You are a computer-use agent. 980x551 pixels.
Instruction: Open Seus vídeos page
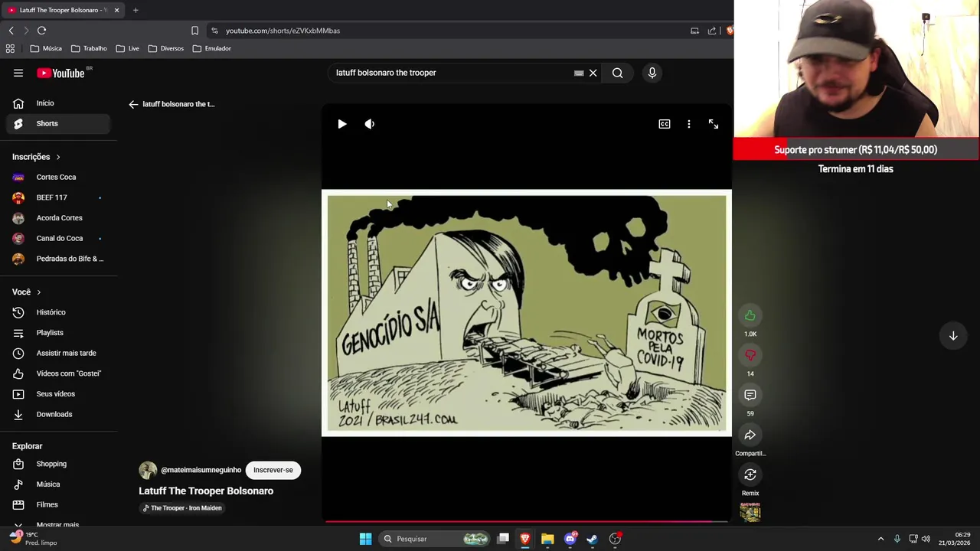click(57, 394)
